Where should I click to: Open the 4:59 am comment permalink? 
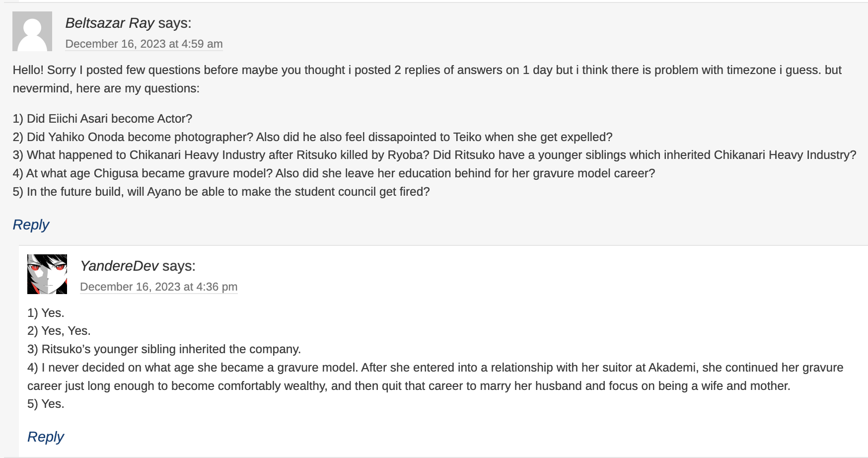(144, 44)
